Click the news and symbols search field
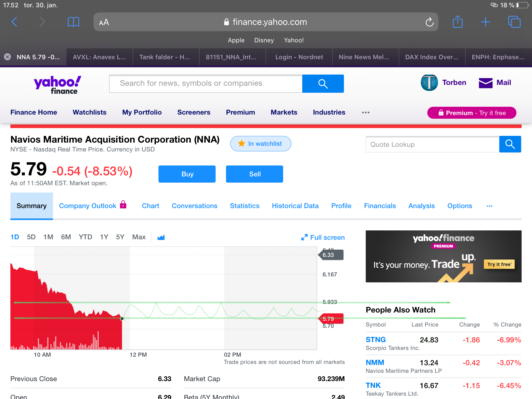Viewport: 532px width, 399px height. coord(206,84)
